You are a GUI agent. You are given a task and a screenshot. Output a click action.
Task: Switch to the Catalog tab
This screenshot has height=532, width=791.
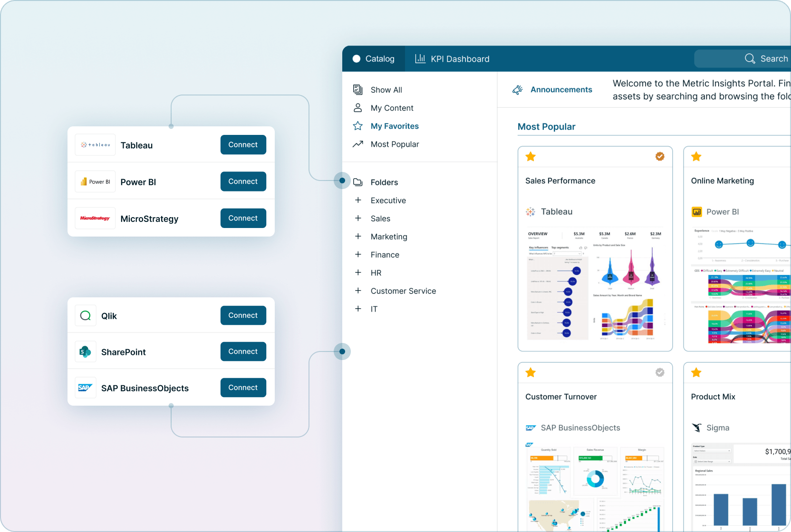coord(374,59)
